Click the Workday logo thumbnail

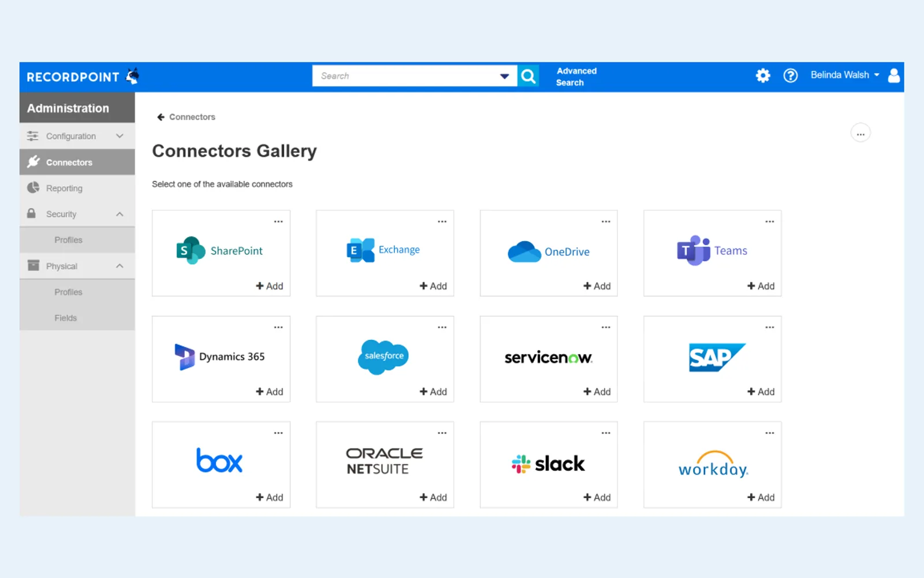tap(713, 464)
